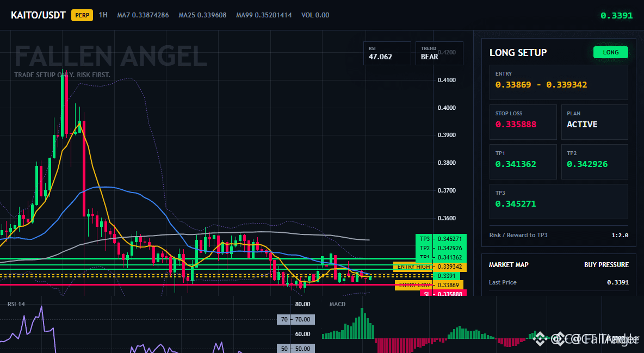Click the KAITO/USDT pair title
This screenshot has height=353, width=644.
tap(38, 15)
